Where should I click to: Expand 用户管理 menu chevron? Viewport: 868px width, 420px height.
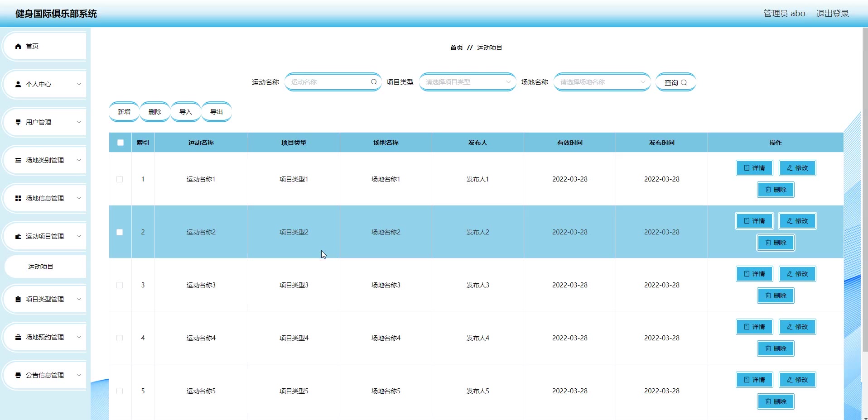pos(79,122)
